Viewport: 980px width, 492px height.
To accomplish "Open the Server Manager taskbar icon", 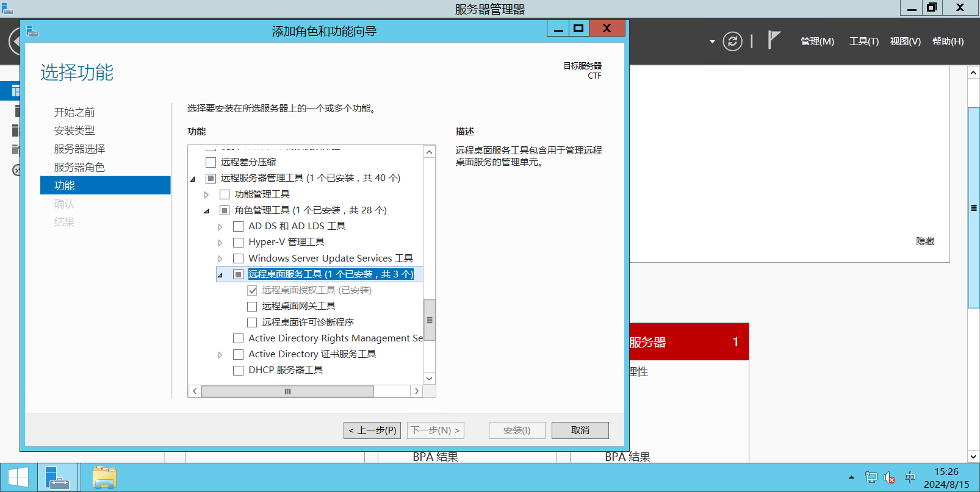I will (x=58, y=477).
